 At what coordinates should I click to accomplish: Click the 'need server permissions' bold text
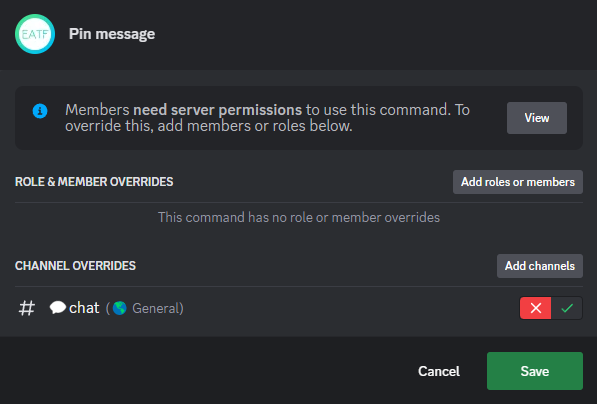(x=217, y=110)
